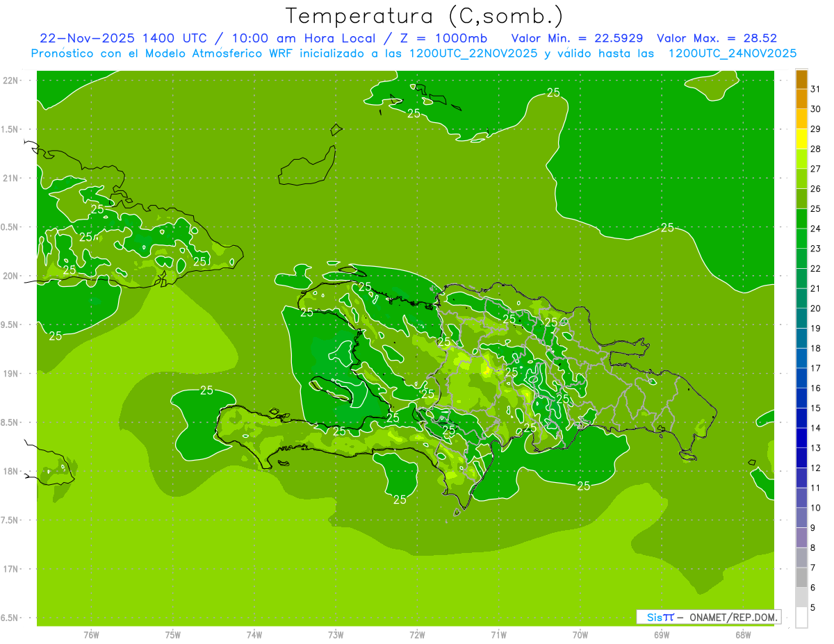The width and height of the screenshot is (834, 644).
Task: Click the legend value '5'
Action: tap(813, 607)
